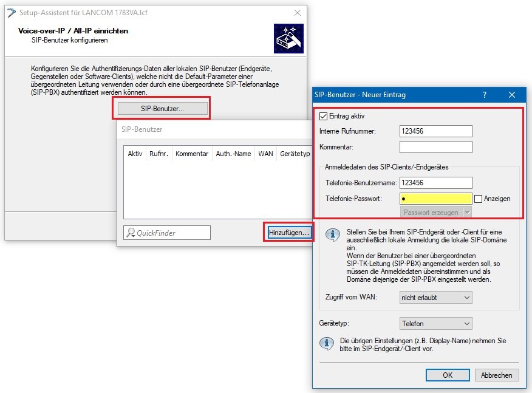Click into the Kommentar text field

[x=435, y=147]
